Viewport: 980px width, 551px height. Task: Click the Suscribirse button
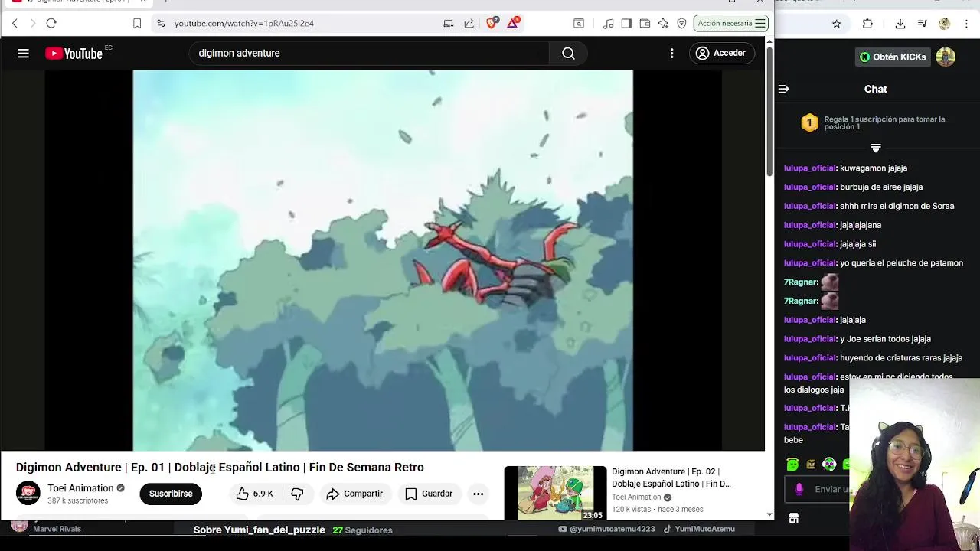point(171,494)
